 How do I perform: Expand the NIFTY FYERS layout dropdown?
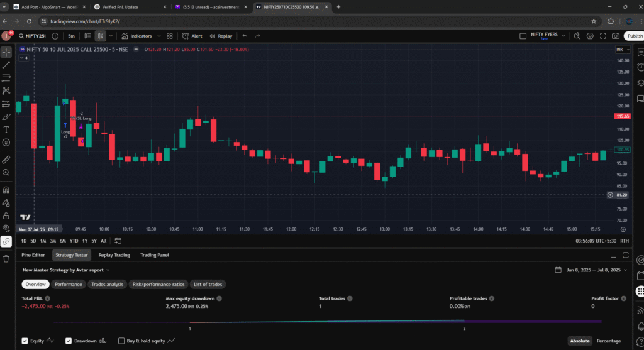(x=563, y=36)
